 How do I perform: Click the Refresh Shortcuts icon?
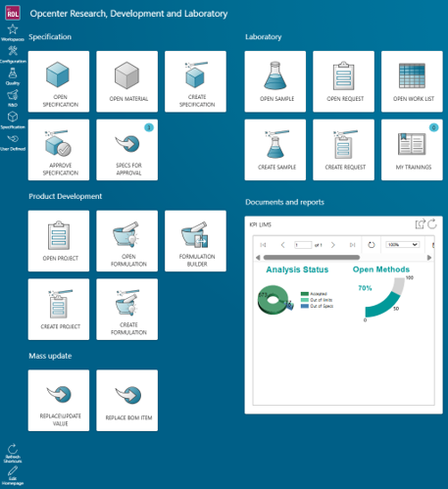click(13, 449)
